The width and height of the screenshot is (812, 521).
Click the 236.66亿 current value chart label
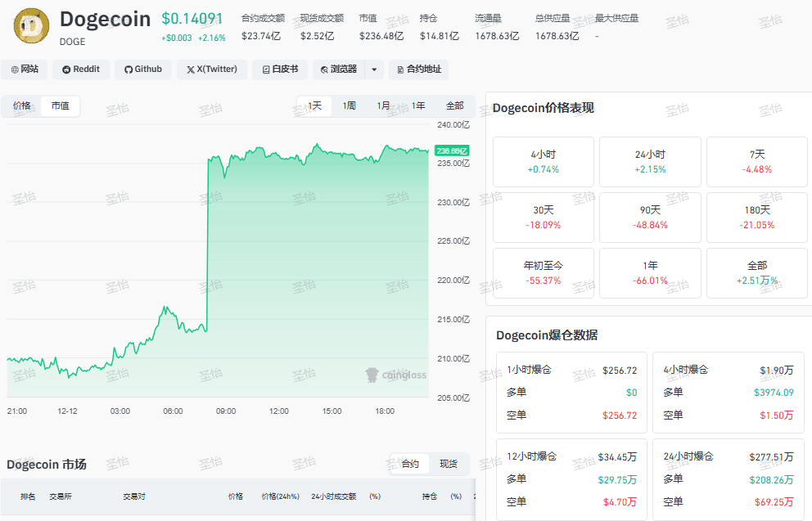[452, 150]
